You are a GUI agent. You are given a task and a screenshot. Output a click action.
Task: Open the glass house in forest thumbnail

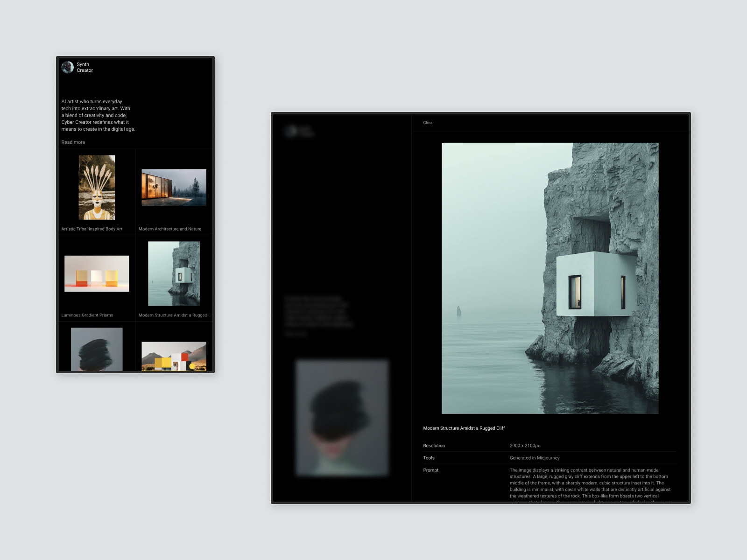point(174,188)
